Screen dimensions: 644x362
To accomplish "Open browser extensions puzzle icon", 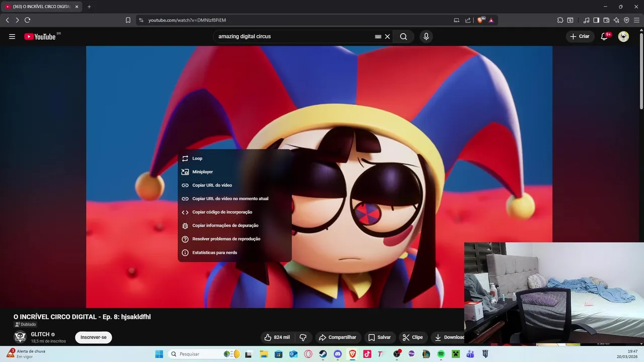I will pyautogui.click(x=560, y=20).
